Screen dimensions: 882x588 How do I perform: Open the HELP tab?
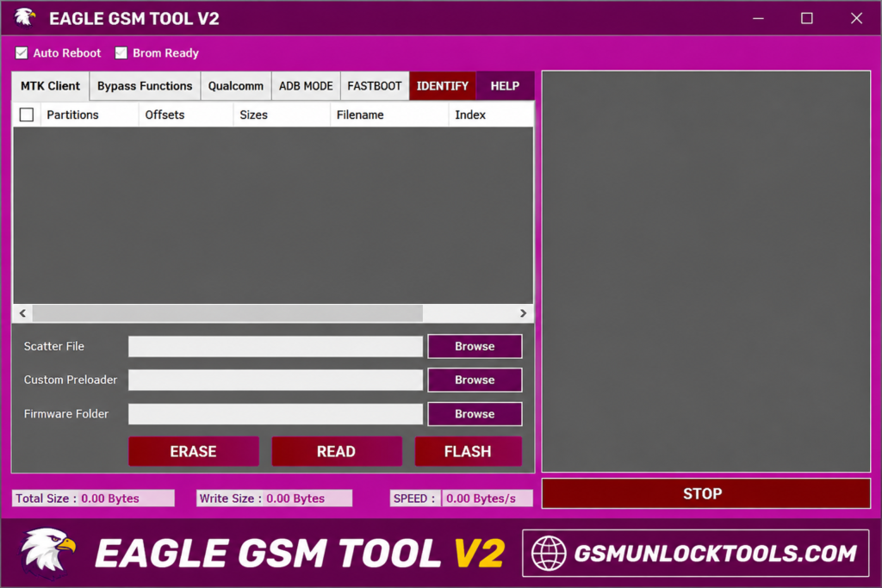tap(505, 86)
